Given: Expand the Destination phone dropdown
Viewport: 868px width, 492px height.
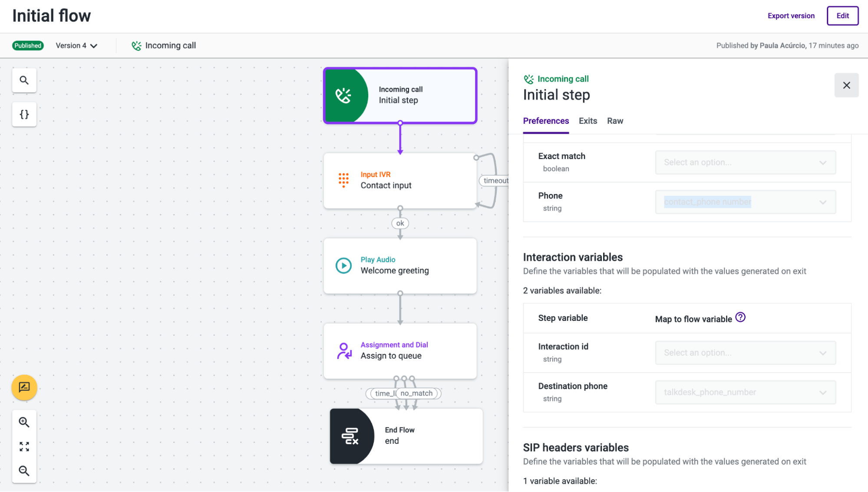Looking at the screenshot, I should 745,392.
